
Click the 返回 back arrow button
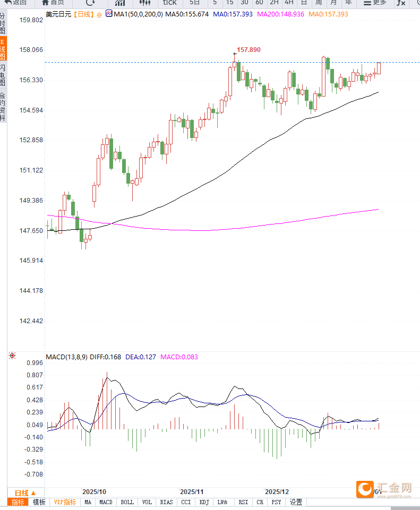click(x=15, y=3)
